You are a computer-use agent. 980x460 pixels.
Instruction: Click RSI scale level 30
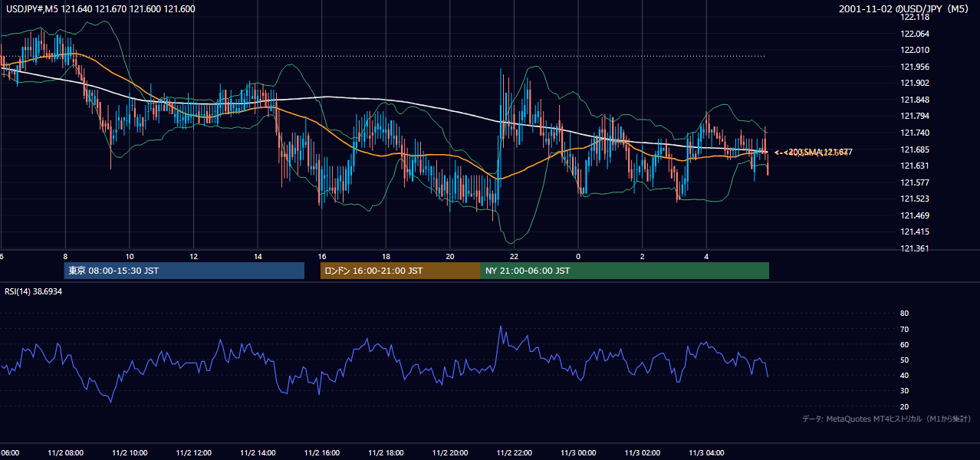coord(904,391)
